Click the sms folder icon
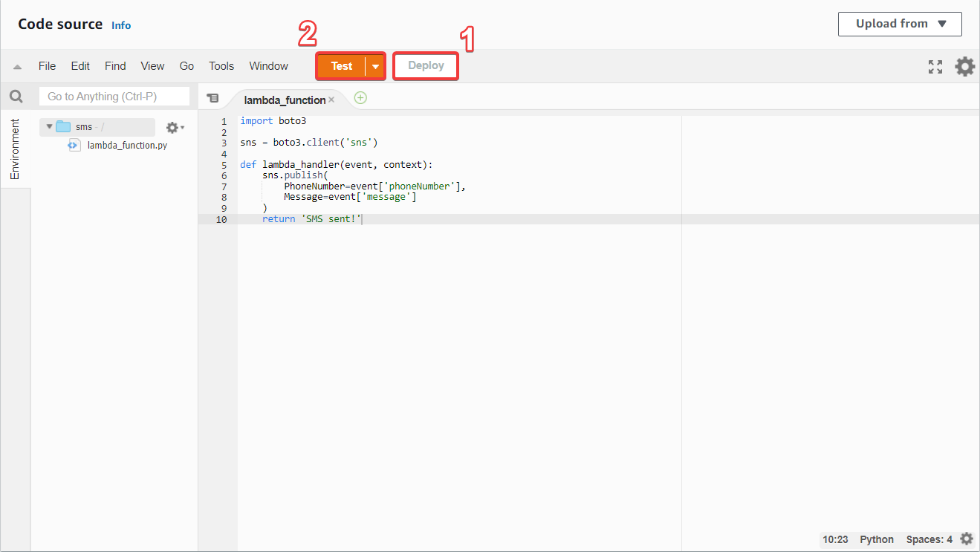 pyautogui.click(x=63, y=126)
